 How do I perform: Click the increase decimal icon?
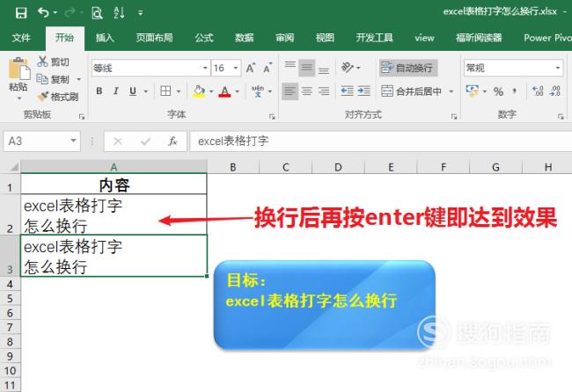(538, 91)
